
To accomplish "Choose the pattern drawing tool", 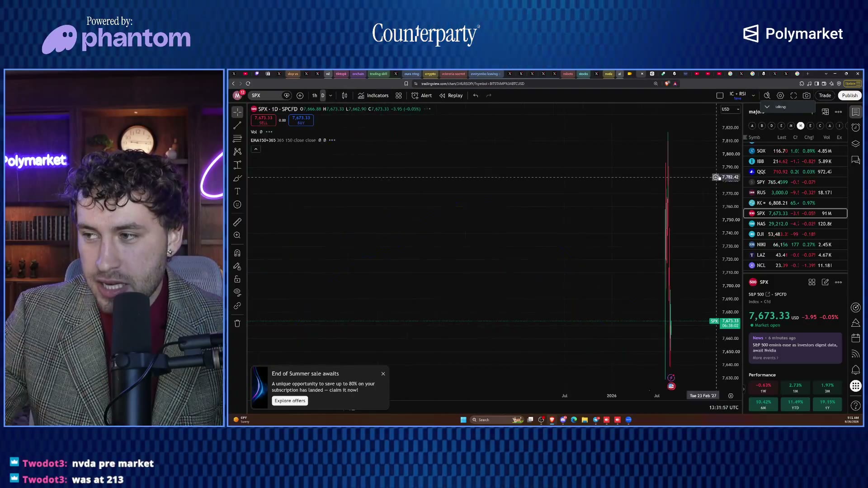I will pyautogui.click(x=237, y=152).
